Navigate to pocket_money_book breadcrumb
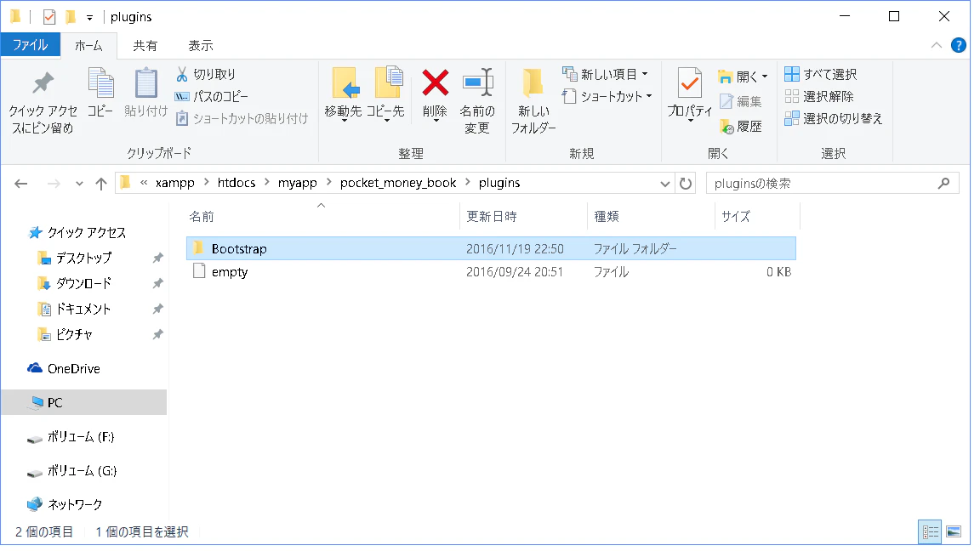The width and height of the screenshot is (980, 551). click(x=398, y=183)
